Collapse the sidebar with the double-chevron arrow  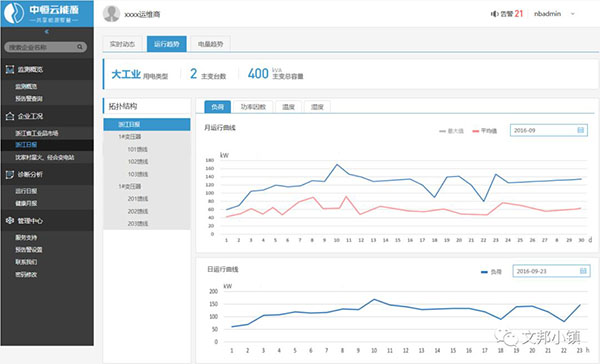coord(47,32)
